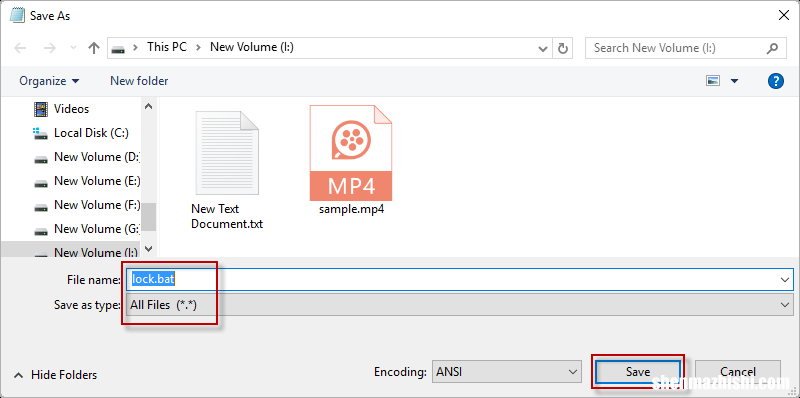Open the Save as type combo box
Image resolution: width=800 pixels, height=398 pixels.
point(460,305)
